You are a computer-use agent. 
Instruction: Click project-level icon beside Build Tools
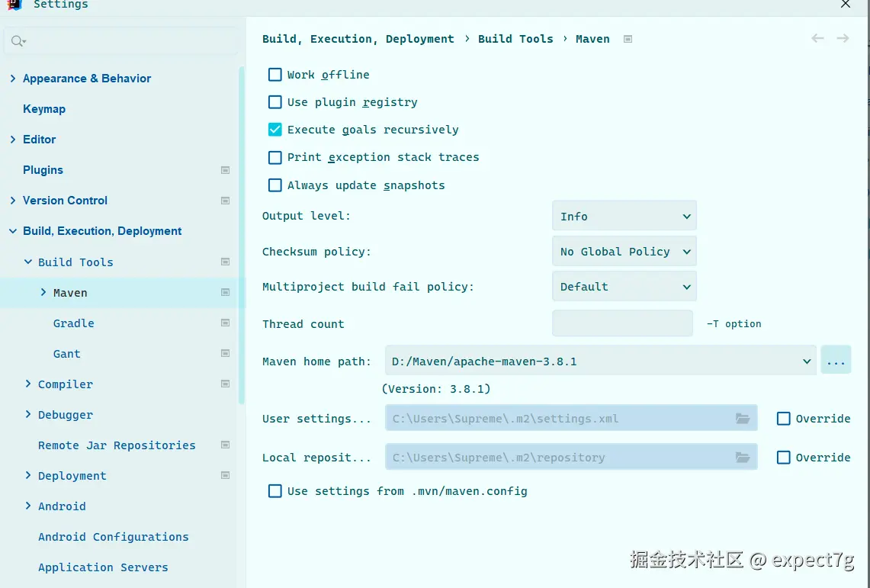click(225, 262)
